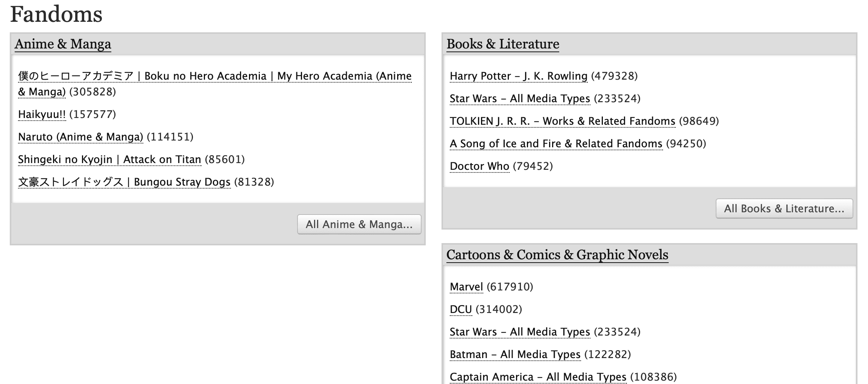
Task: Open TOLKIEN J. R. R. Works link
Action: [562, 121]
